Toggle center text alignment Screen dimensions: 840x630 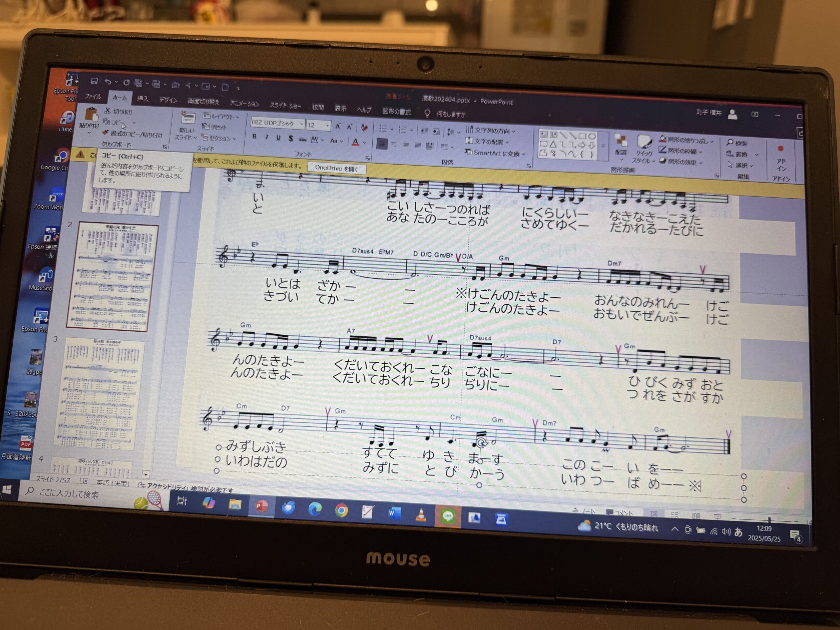394,144
